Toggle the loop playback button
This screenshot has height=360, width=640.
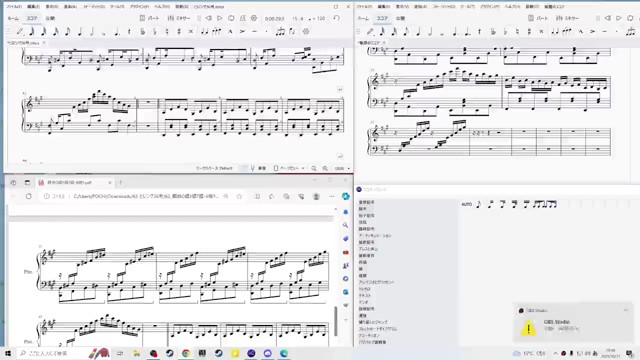pos(231,18)
